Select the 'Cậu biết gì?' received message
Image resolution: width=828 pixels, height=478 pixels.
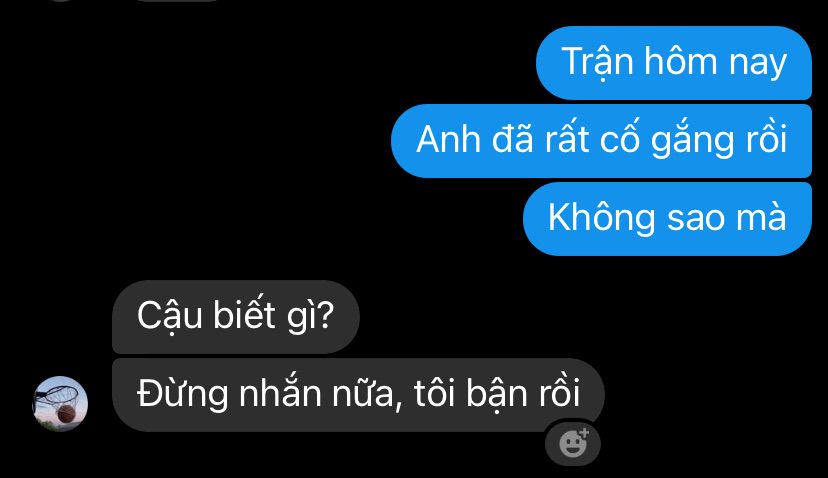(236, 316)
